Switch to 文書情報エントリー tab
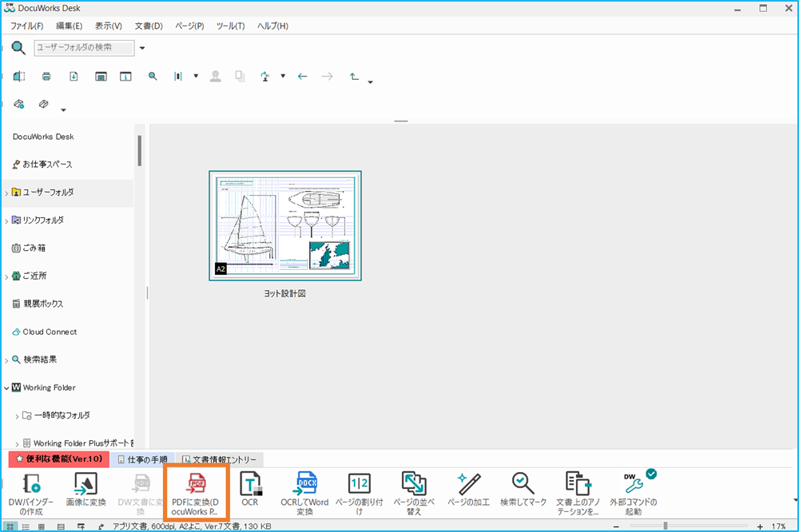Image resolution: width=799 pixels, height=532 pixels. click(220, 459)
